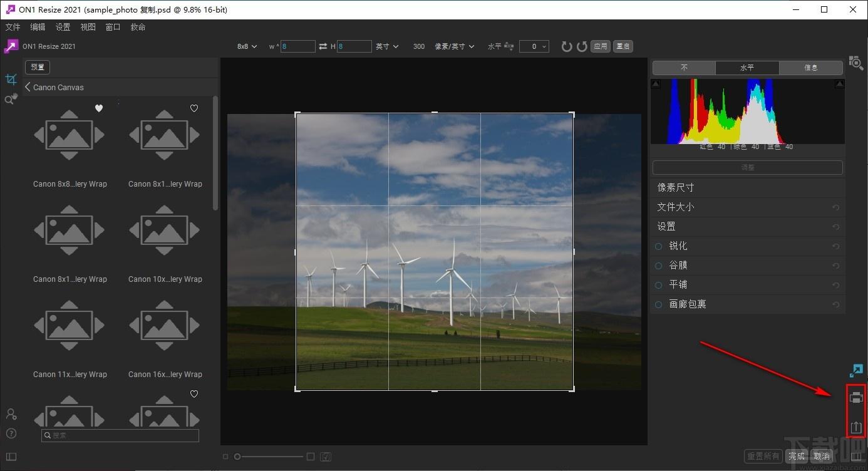Screen dimensions: 868x471
Task: Click the loupe navigator icon at top right
Action: (855, 62)
